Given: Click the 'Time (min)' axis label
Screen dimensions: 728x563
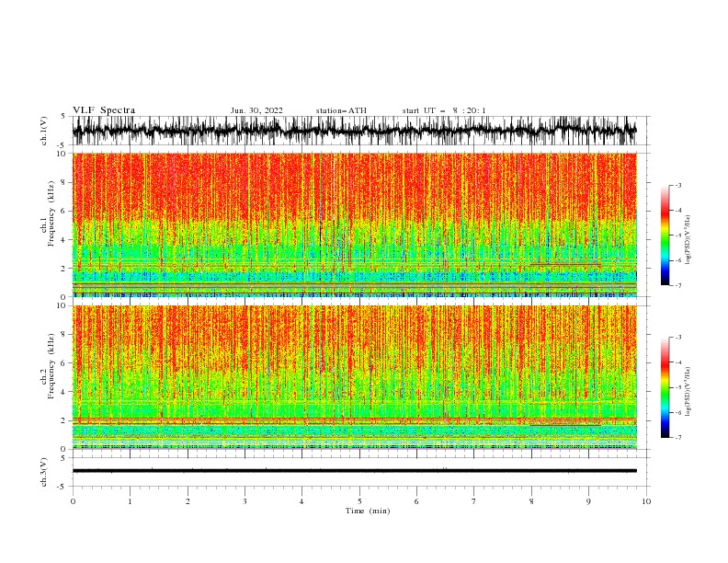Looking at the screenshot, I should pos(368,511).
